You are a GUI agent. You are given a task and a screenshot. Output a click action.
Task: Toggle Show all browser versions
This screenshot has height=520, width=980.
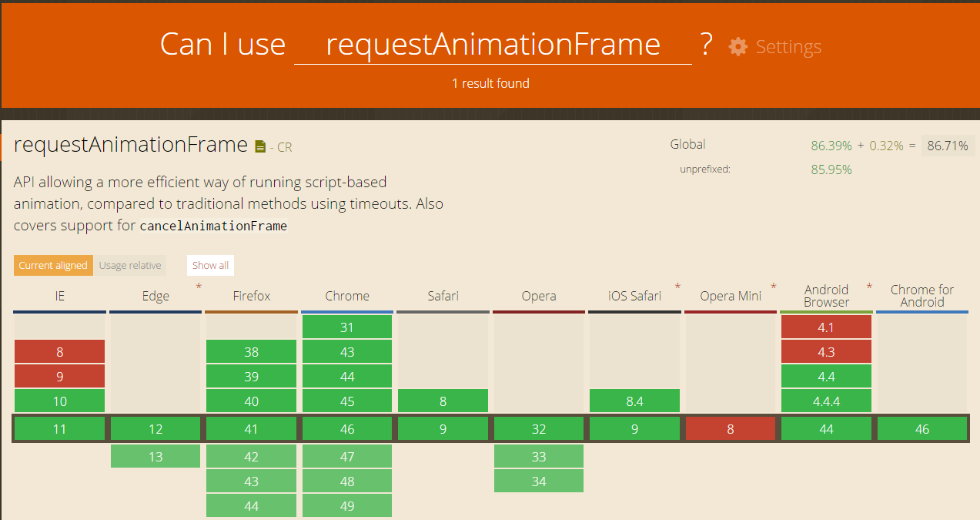(x=209, y=264)
